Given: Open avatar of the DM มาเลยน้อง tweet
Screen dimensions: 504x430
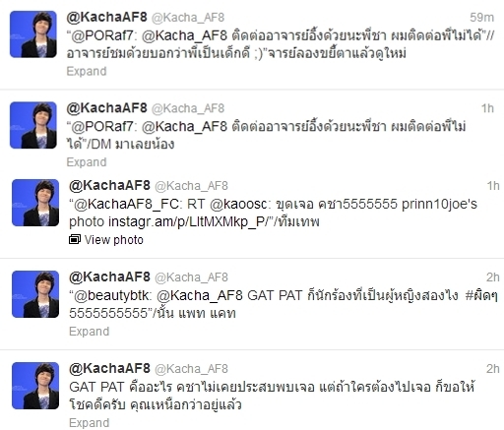Looking at the screenshot, I should (x=33, y=125).
